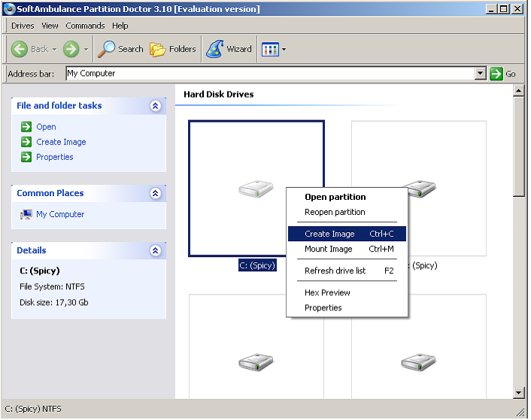Click status bar text C: (Spicy) NTFS
Image resolution: width=531 pixels, height=420 pixels.
pos(33,409)
